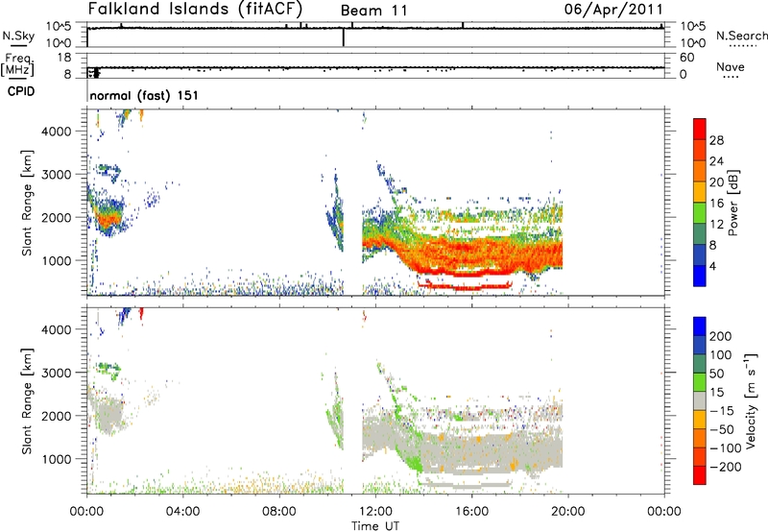This screenshot has height=532, width=768.
Task: Click the vertical dropout line in the N.Sky trace
Action: [x=344, y=37]
